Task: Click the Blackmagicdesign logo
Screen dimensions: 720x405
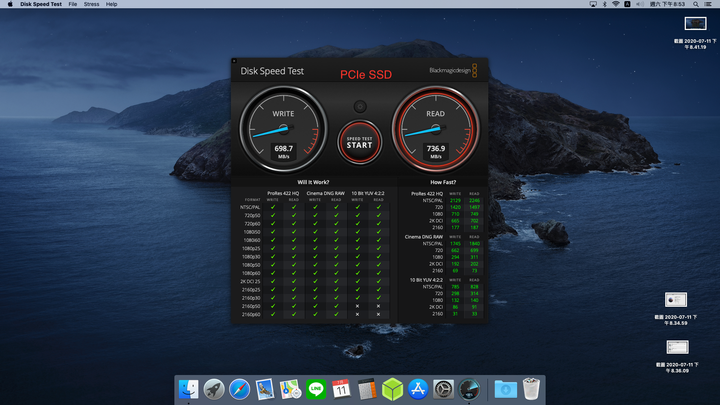Action: click(453, 70)
